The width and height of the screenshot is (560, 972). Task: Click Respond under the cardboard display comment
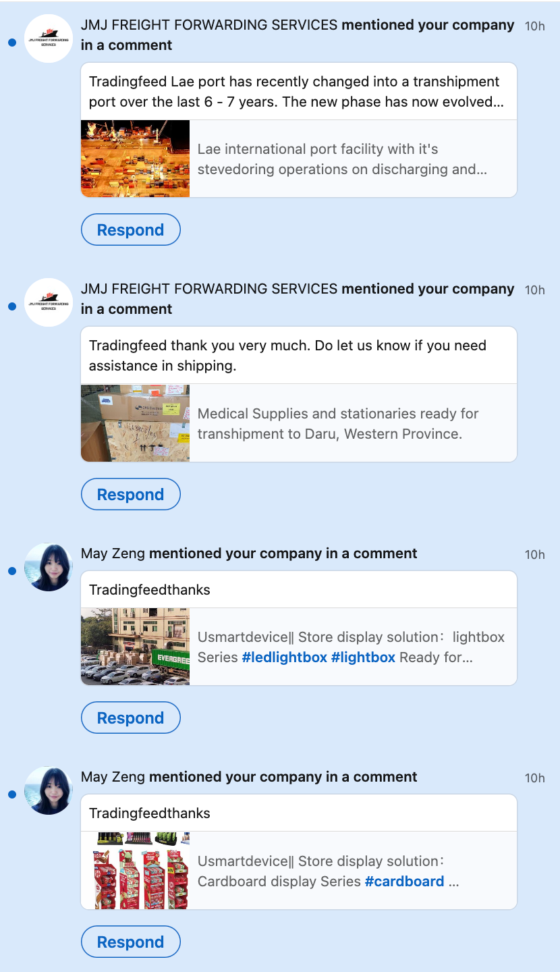pos(130,942)
